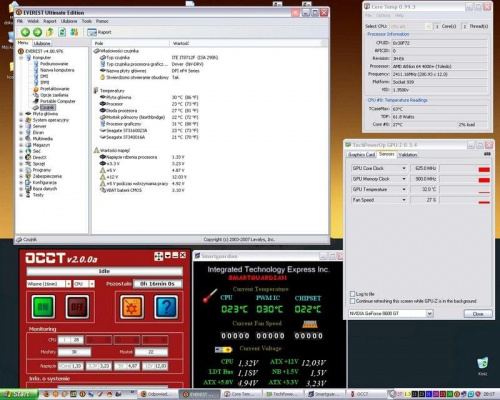500x400 pixels.
Task: Switch to Validation tab in GPU-Z
Action: click(x=407, y=154)
